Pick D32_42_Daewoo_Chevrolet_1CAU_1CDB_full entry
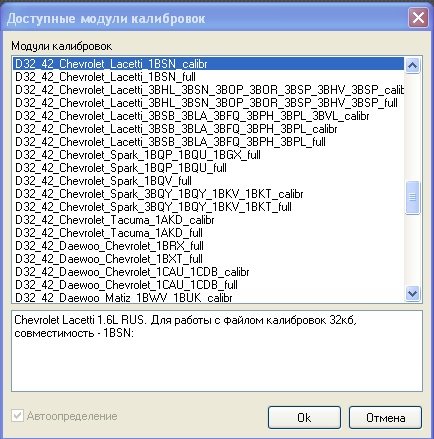 (208, 285)
